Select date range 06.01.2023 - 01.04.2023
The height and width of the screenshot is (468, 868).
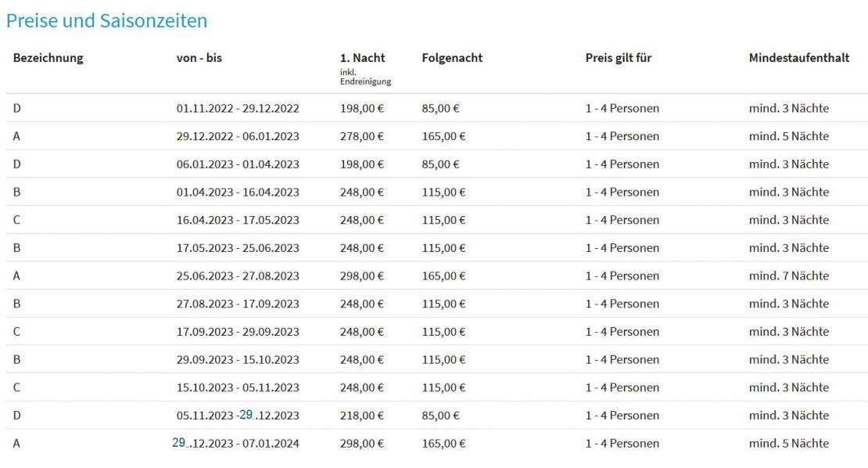coord(238,164)
